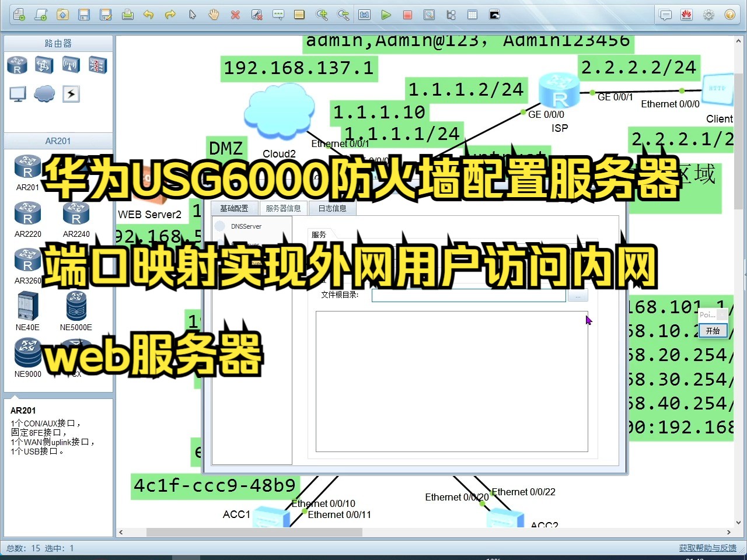
Task: Switch to the 服务器信息 tab
Action: tap(283, 208)
